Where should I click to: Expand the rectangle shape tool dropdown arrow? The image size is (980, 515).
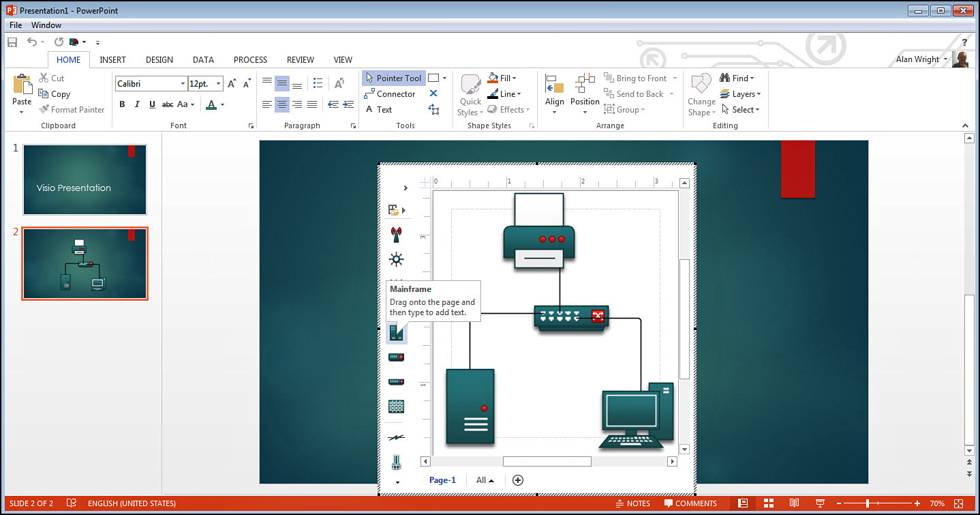pos(444,78)
